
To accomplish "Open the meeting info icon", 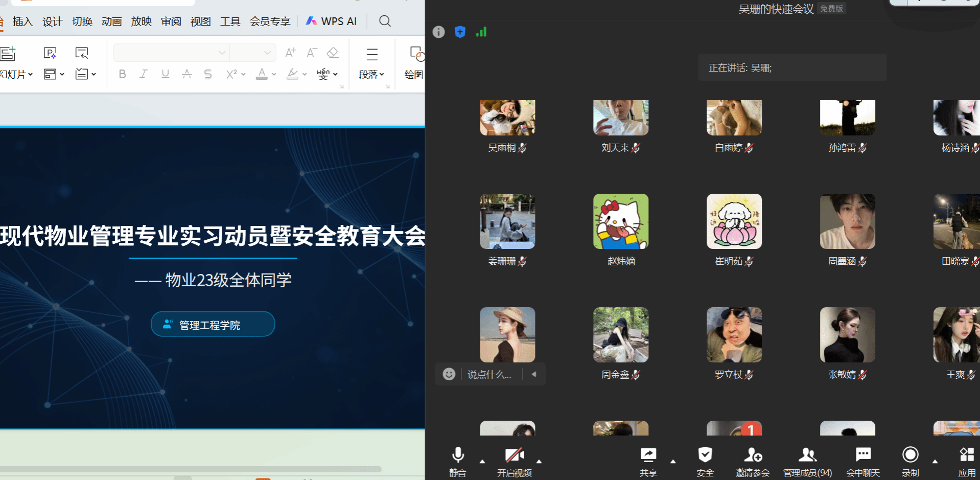I will pyautogui.click(x=438, y=32).
